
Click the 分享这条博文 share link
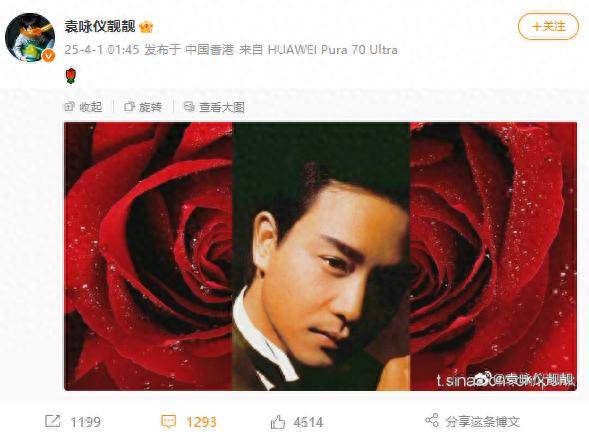click(483, 421)
